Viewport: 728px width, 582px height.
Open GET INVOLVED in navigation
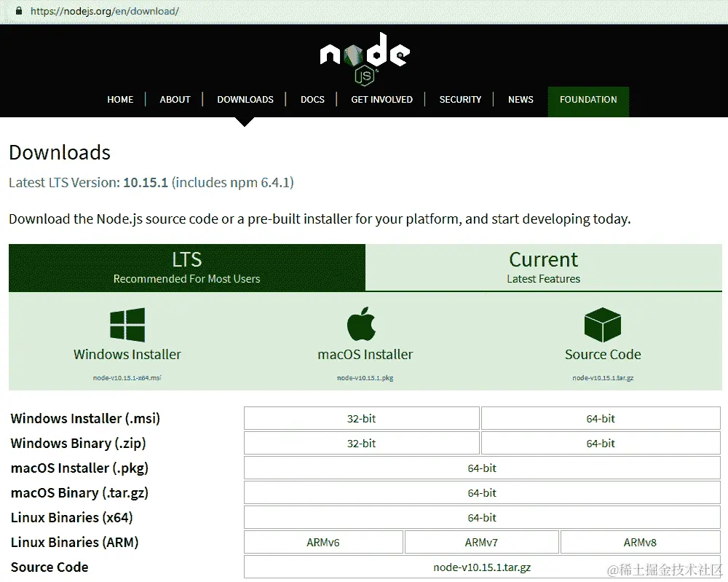[381, 99]
